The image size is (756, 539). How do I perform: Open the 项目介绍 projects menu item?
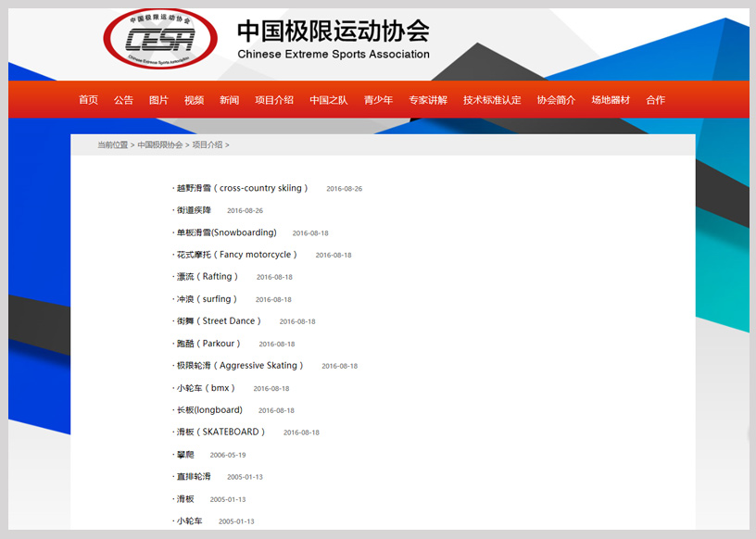click(273, 99)
